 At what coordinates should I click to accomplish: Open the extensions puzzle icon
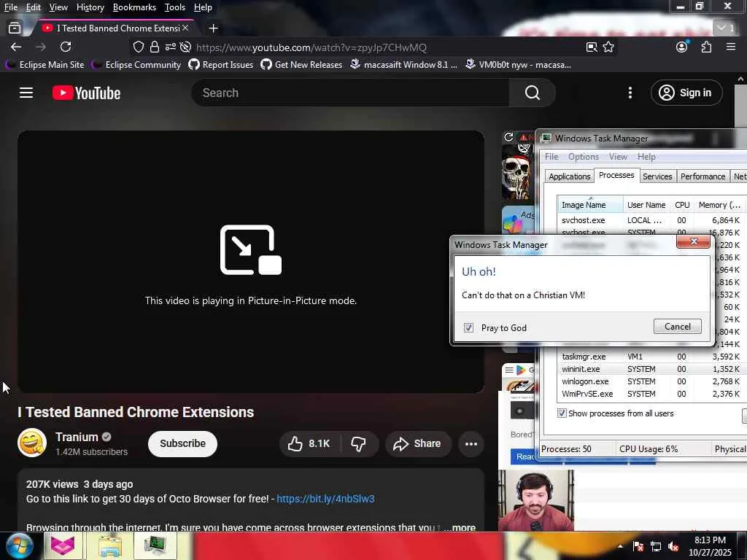[706, 47]
